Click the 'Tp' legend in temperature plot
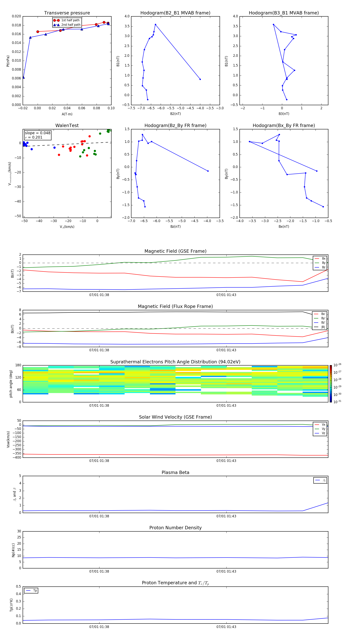Image resolution: width=351 pixels, height=644 pixels. (31, 591)
